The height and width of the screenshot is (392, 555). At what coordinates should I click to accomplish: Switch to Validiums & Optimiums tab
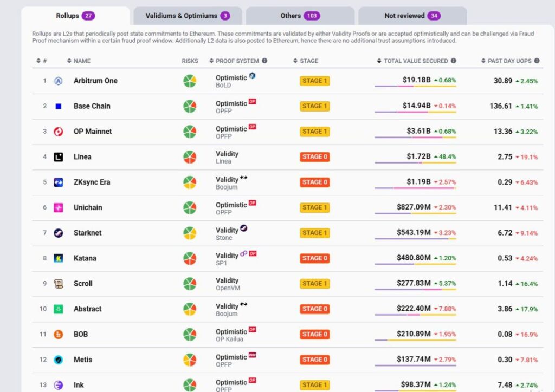click(x=188, y=16)
